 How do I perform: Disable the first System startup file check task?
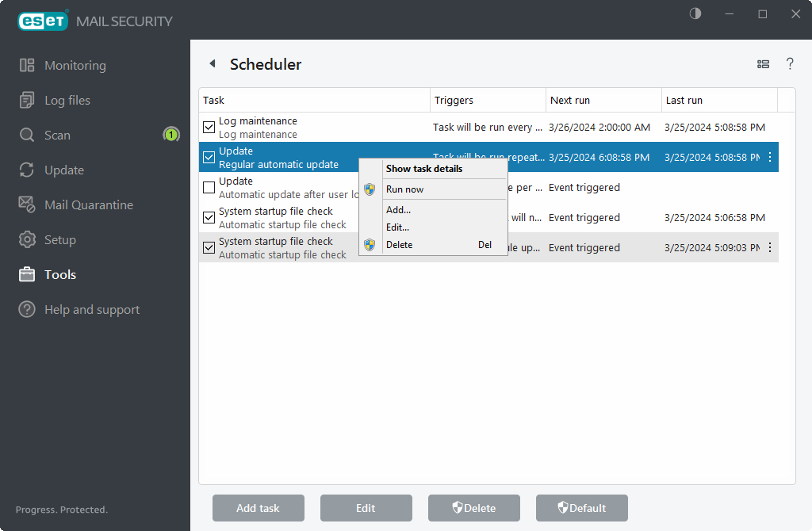pyautogui.click(x=209, y=217)
